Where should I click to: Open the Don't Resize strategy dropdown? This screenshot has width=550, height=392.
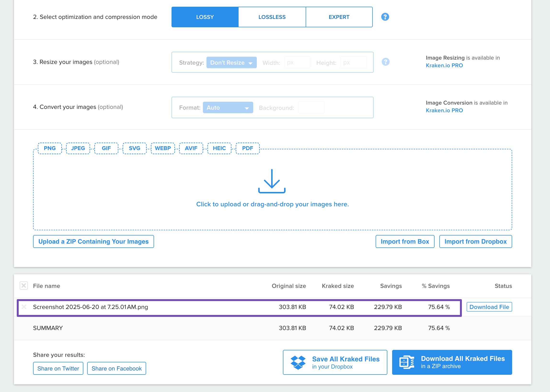231,63
